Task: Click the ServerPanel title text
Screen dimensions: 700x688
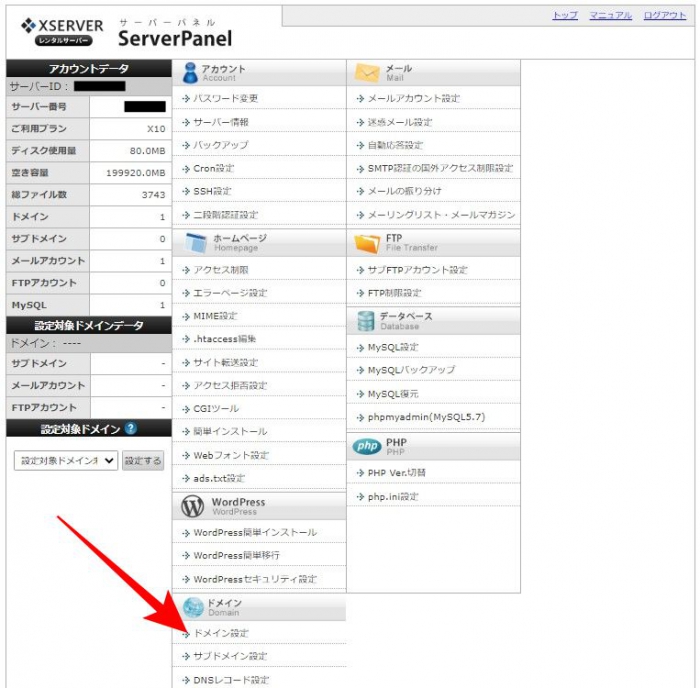Action: tap(175, 38)
